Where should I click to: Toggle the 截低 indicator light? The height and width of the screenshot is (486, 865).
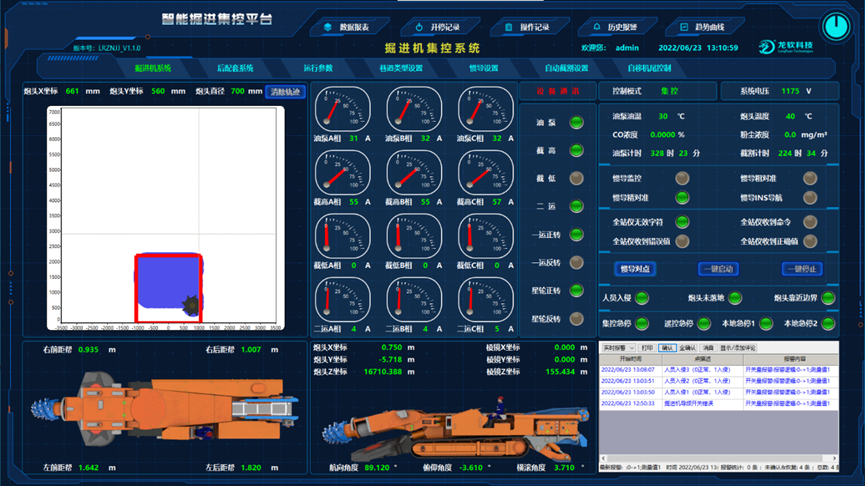click(577, 179)
